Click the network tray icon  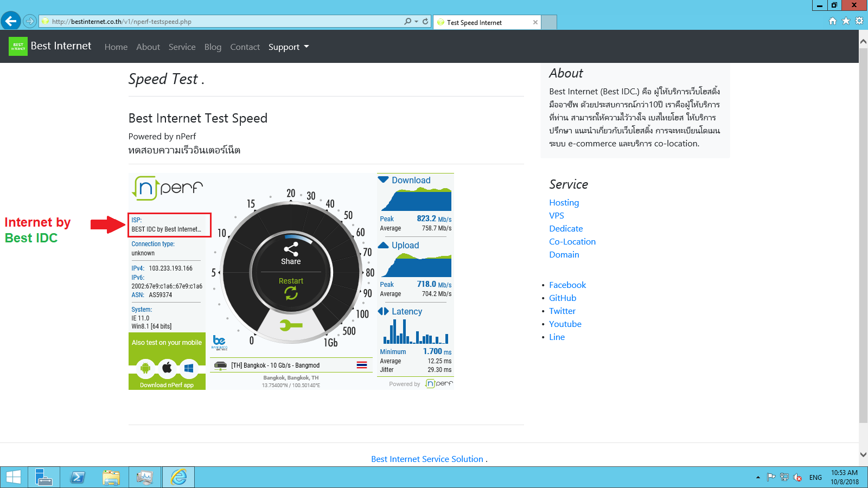(784, 477)
